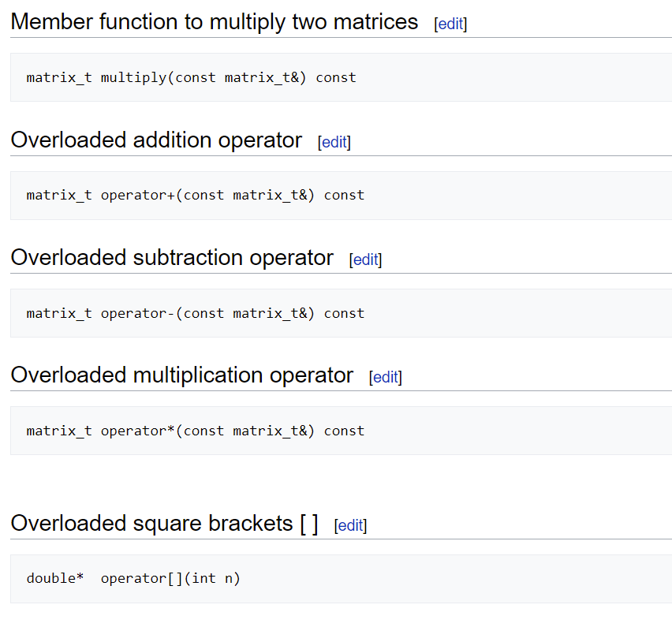Click edit link for Member function to multiply
The image size is (672, 627).
(450, 24)
